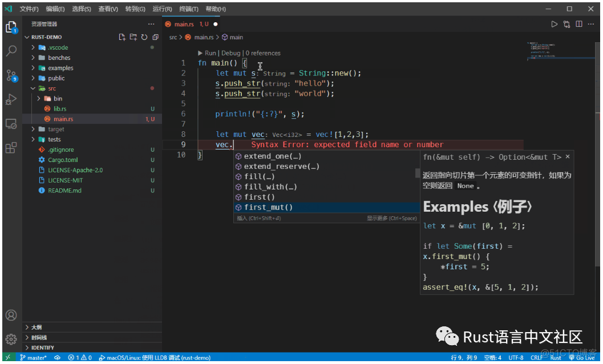Open problems from errors and warnings count
Viewport: 603px width, 364px height.
[x=80, y=358]
